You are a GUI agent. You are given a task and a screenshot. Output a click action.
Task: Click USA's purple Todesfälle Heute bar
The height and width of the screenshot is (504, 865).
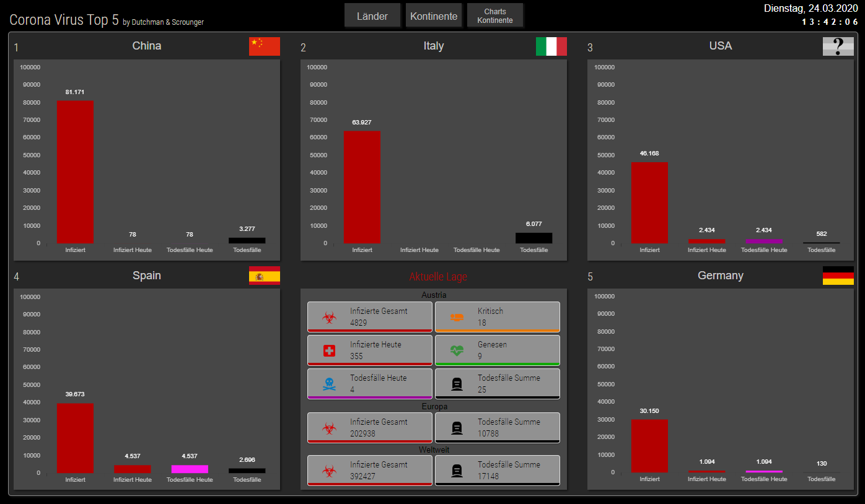coord(764,241)
